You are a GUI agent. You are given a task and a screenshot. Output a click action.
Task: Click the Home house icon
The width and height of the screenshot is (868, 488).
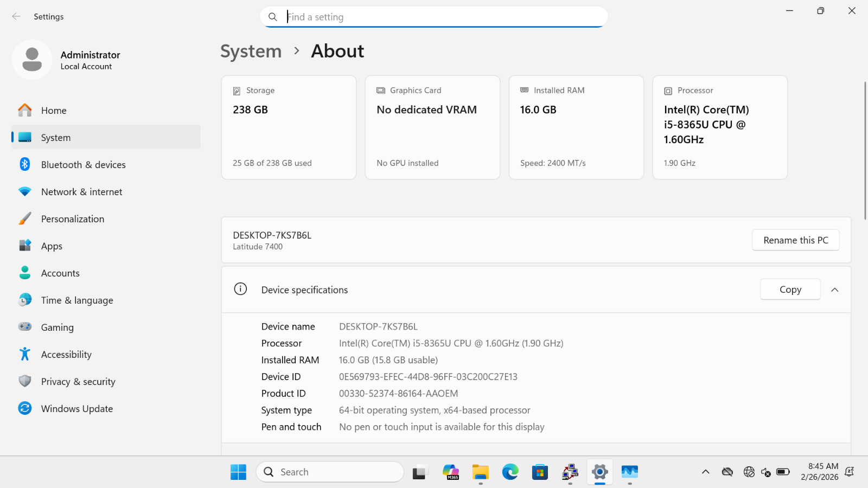[25, 110]
